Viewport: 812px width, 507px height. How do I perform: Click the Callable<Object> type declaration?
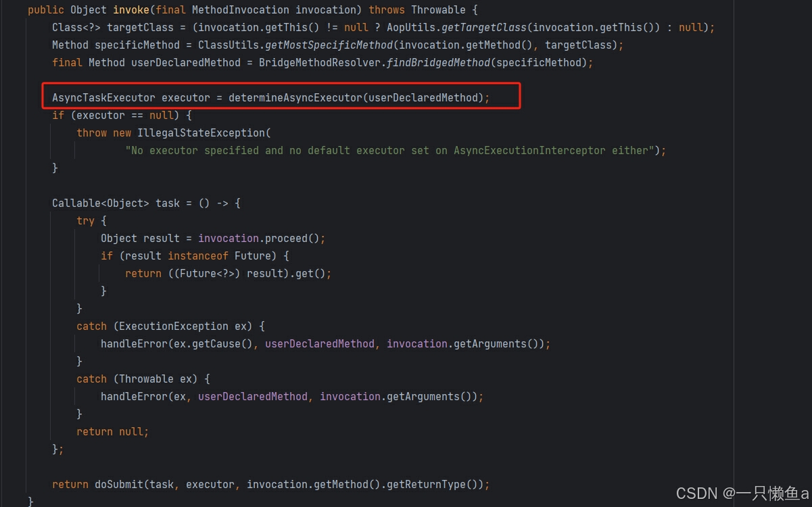pos(101,203)
